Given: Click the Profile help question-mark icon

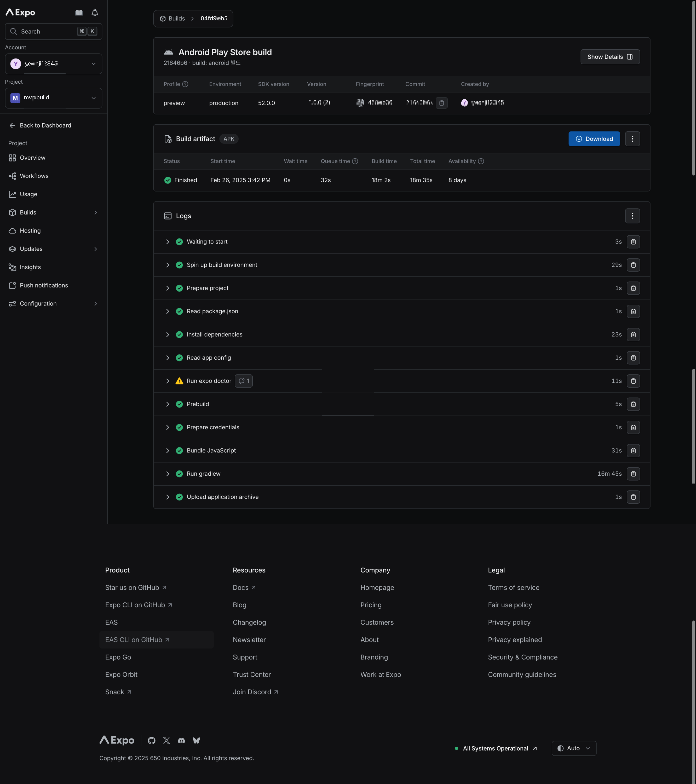Looking at the screenshot, I should (185, 84).
